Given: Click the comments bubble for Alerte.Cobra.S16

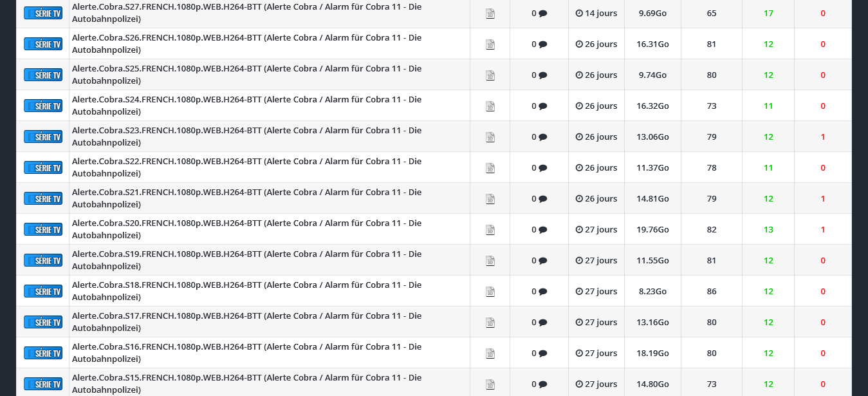Looking at the screenshot, I should [542, 354].
